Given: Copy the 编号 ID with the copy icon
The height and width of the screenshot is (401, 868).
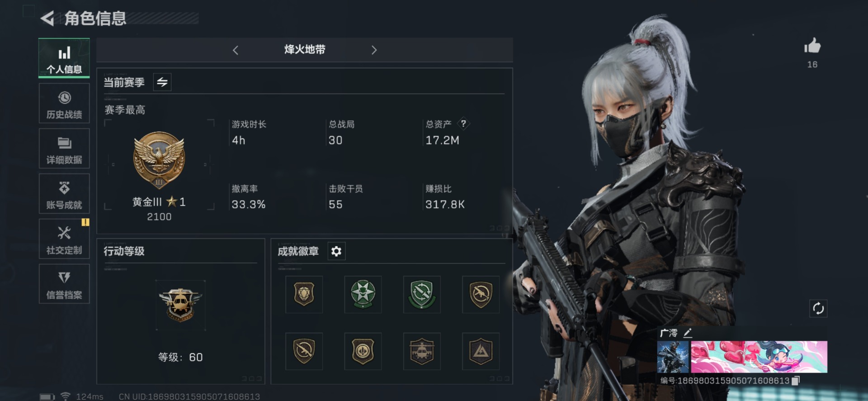Looking at the screenshot, I should [796, 381].
